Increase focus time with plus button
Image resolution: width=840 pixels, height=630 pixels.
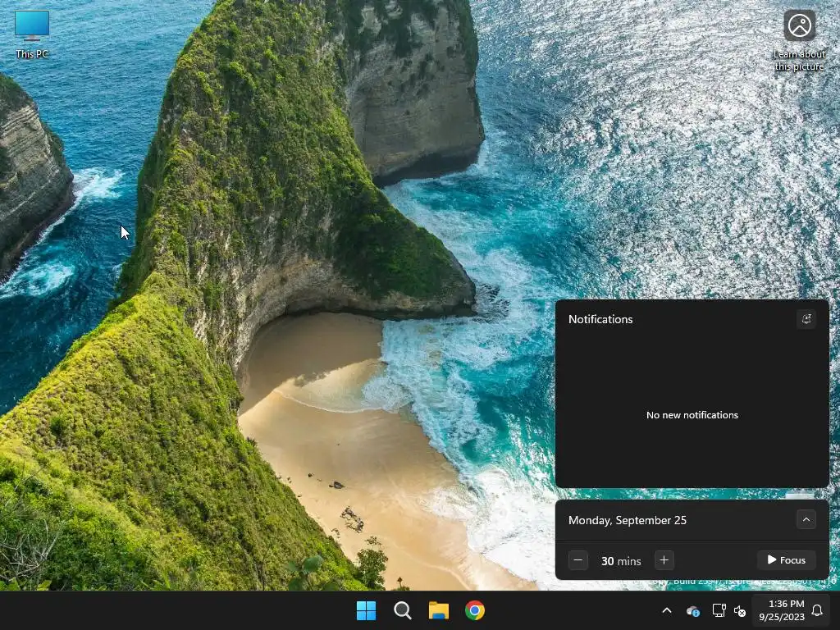coord(664,560)
